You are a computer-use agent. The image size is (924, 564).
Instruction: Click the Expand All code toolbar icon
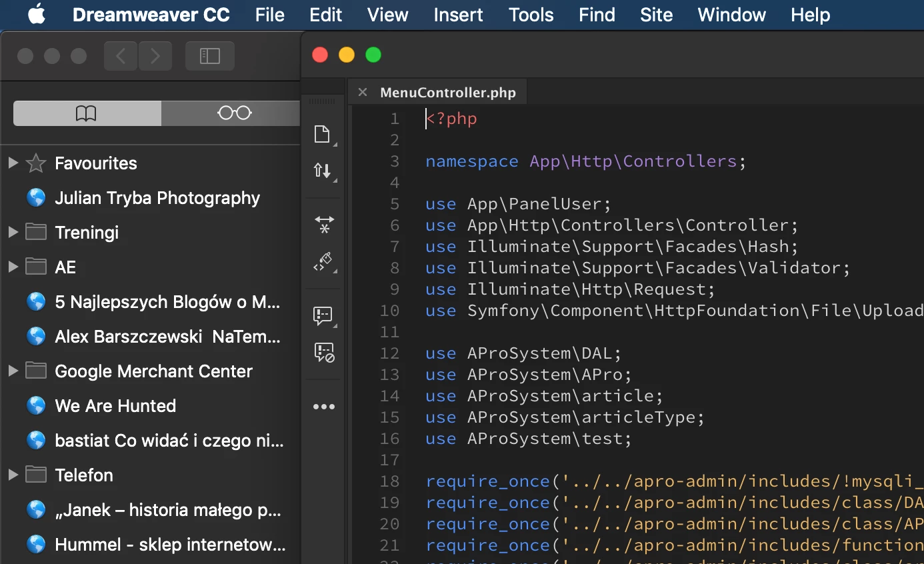(323, 225)
